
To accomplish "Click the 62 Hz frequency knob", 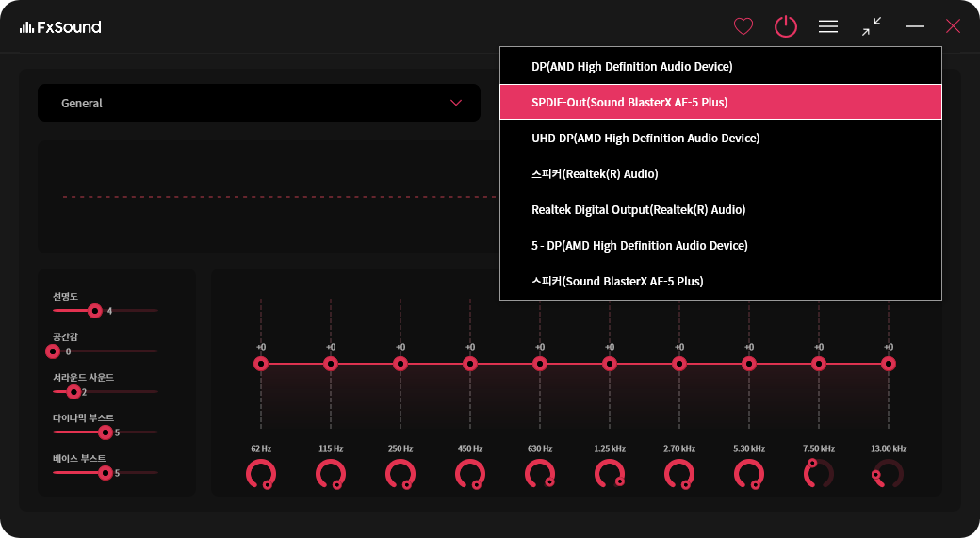I will pos(261,474).
